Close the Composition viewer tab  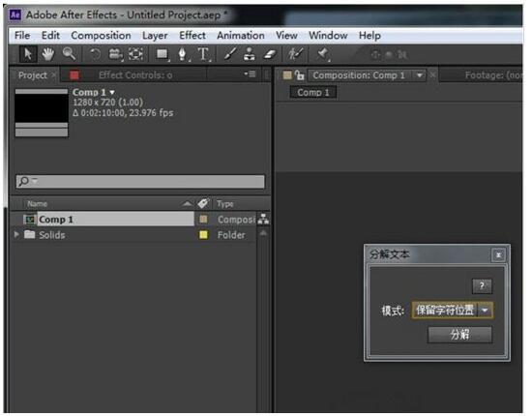[x=432, y=74]
